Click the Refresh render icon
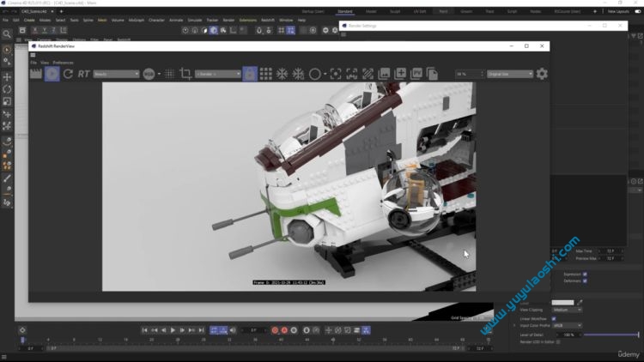This screenshot has height=362, width=644. point(68,74)
